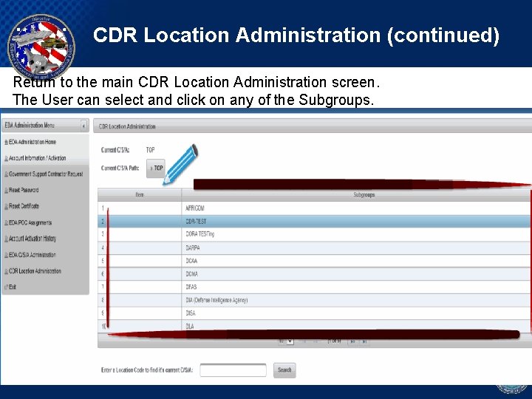Select the DLA subgroup row
This screenshot has height=399, width=532.
pos(315,326)
